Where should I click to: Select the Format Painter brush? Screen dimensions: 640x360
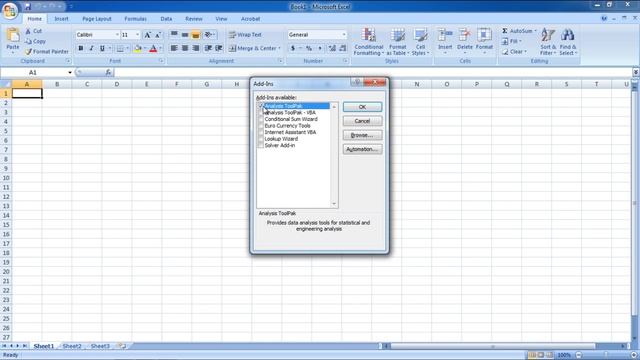pyautogui.click(x=28, y=52)
